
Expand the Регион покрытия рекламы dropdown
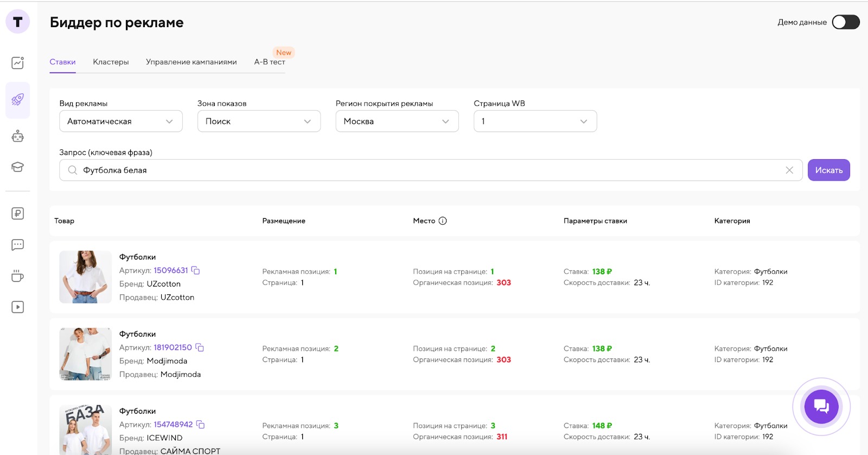397,121
